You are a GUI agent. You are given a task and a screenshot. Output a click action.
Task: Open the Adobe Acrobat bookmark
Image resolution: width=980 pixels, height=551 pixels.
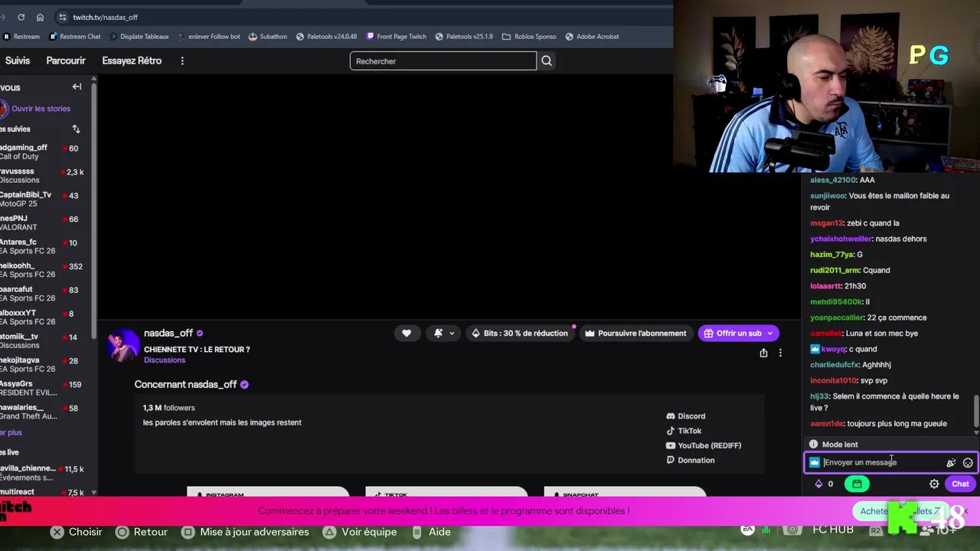pyautogui.click(x=592, y=36)
